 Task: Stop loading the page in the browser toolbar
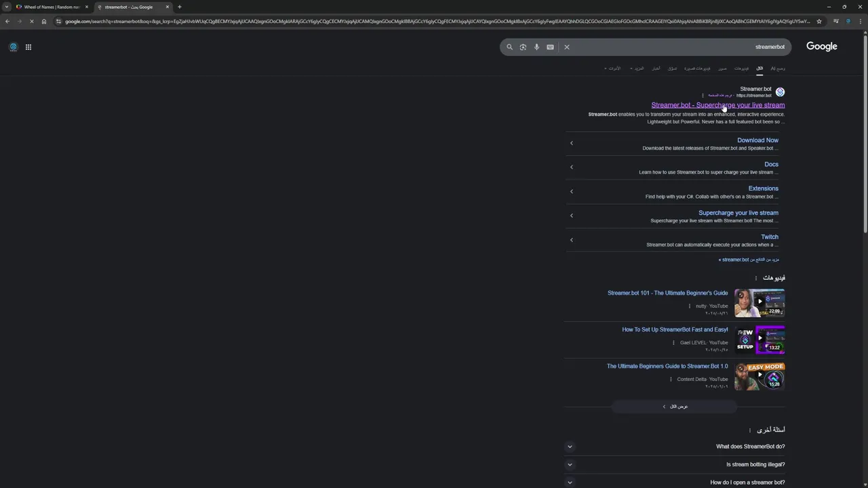(31, 21)
